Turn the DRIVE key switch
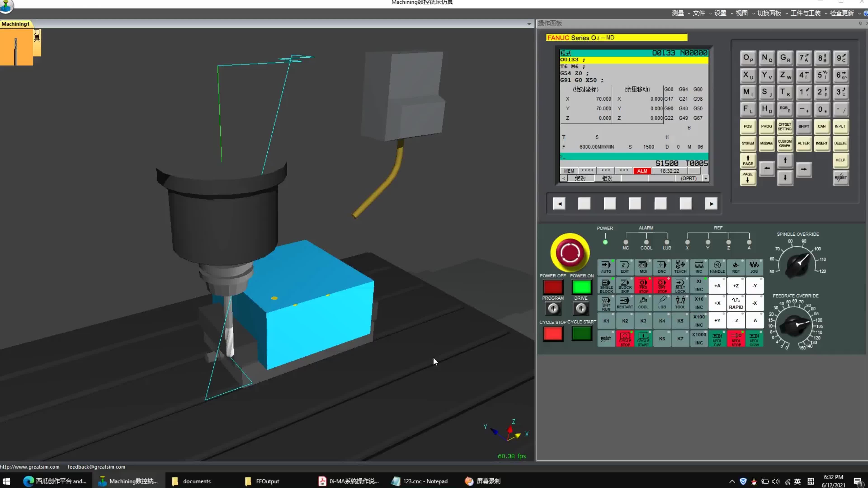This screenshot has height=488, width=868. pyautogui.click(x=580, y=308)
